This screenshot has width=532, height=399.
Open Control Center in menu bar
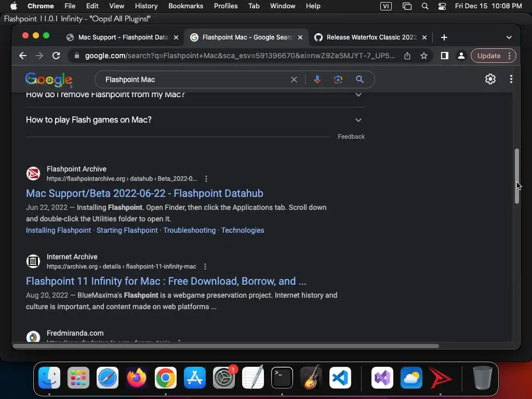click(x=442, y=6)
